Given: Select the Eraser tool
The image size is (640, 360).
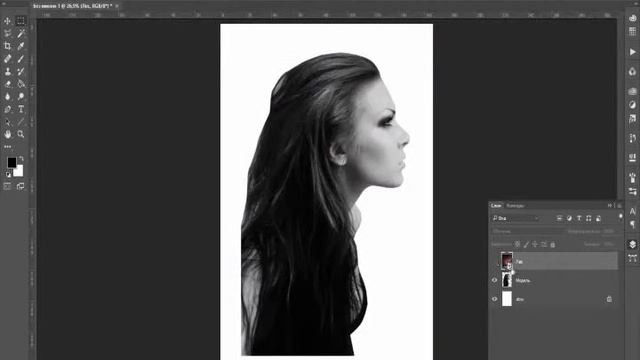Looking at the screenshot, I should coord(7,84).
